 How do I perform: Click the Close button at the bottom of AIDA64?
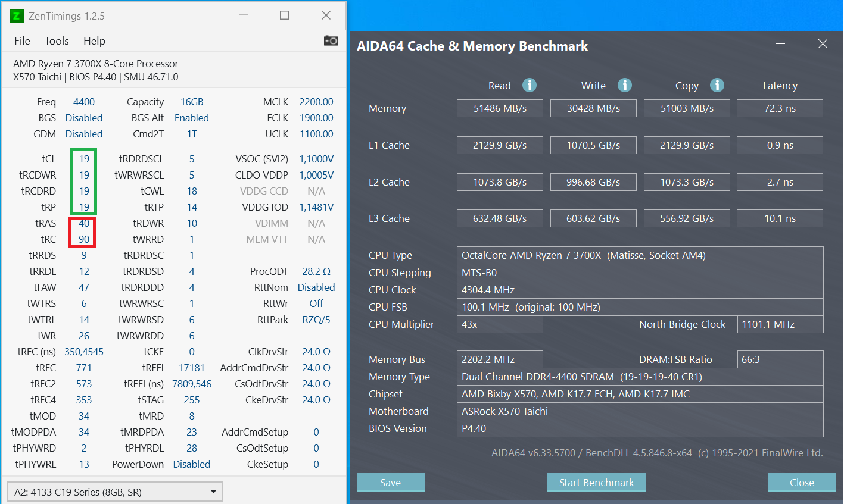pyautogui.click(x=801, y=483)
